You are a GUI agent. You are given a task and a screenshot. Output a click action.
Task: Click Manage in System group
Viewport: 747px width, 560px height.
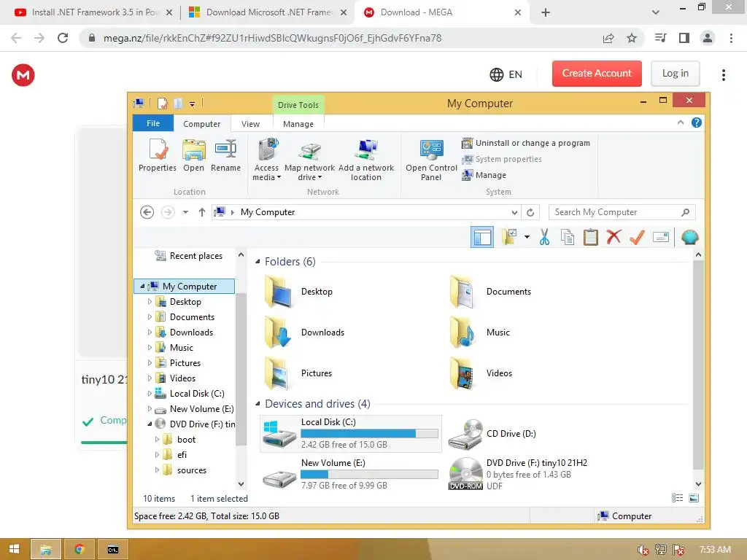[x=484, y=175]
